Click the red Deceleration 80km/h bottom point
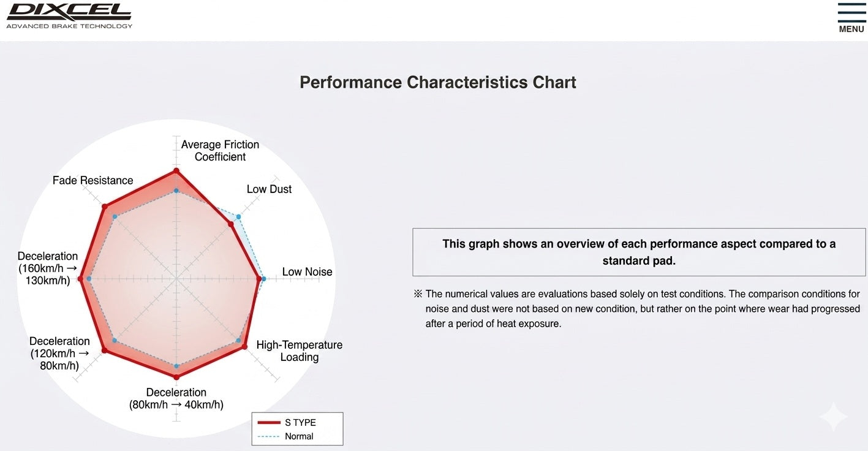The image size is (868, 451). 176,377
